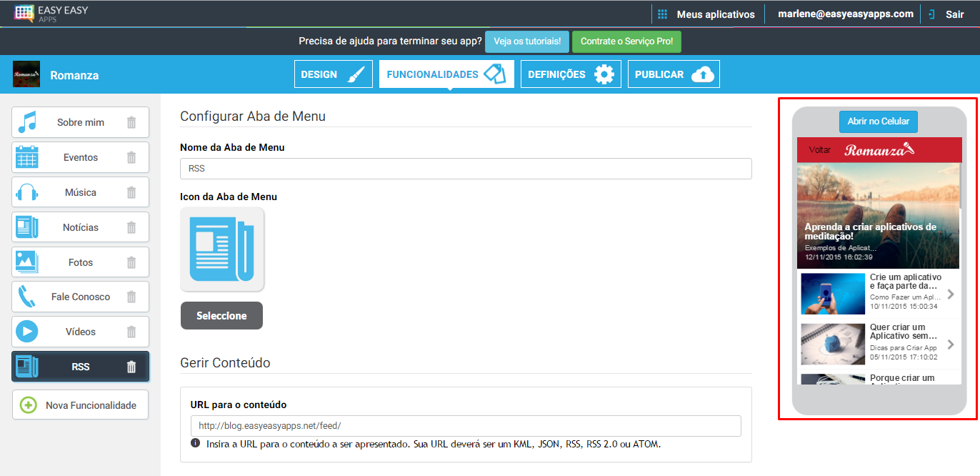Open the Fotos feature
This screenshot has width=980, height=476.
[x=71, y=262]
